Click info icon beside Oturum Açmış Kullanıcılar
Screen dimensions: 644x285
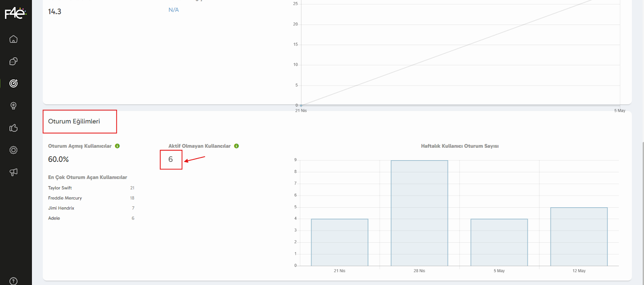click(118, 146)
